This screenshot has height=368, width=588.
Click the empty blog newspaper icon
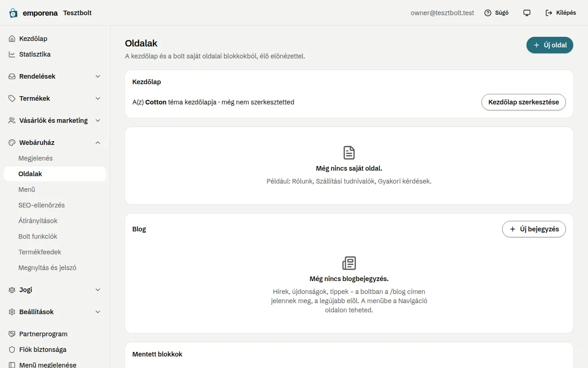(x=349, y=263)
